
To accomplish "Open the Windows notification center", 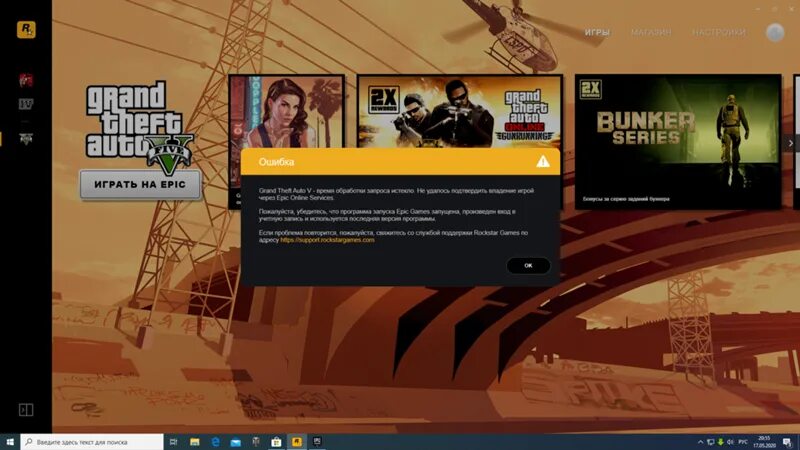I will 788,442.
